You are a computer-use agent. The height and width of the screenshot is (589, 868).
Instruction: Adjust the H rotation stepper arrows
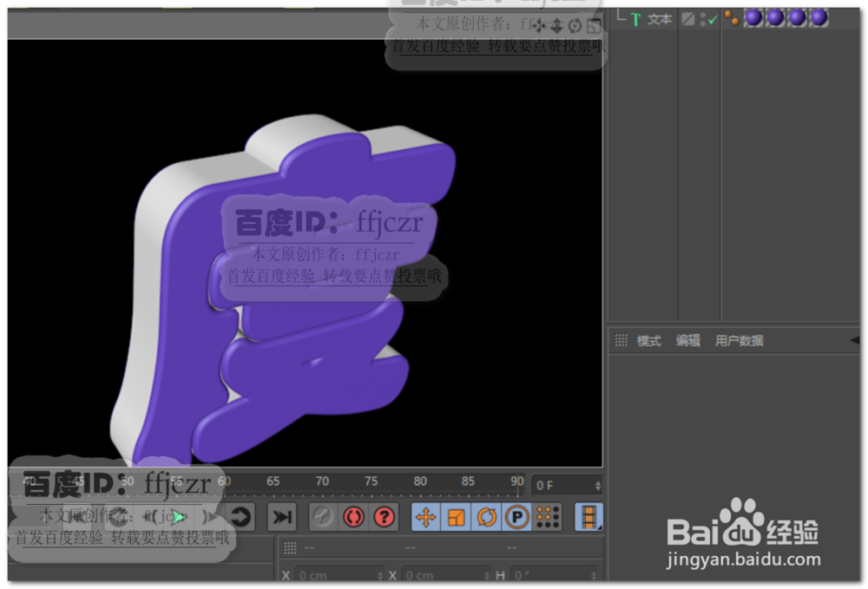(594, 576)
